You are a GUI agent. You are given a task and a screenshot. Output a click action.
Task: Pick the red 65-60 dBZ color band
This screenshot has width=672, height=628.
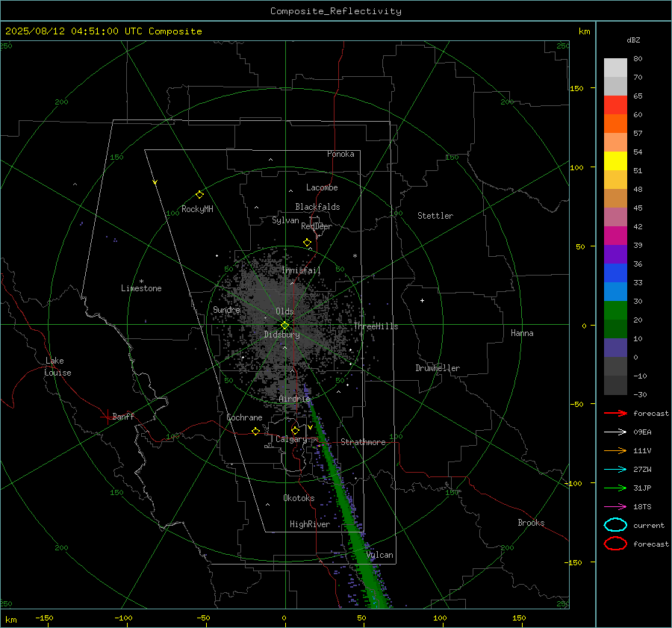(615, 105)
